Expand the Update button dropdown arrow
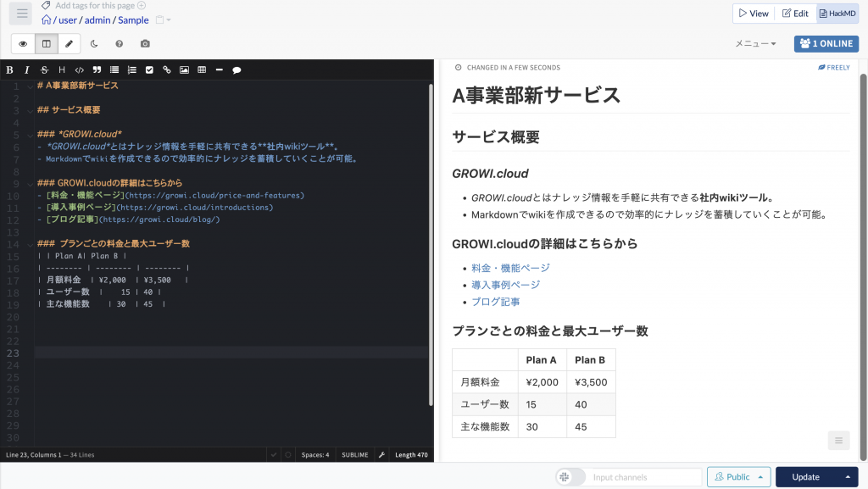The image size is (868, 489). [x=848, y=477]
